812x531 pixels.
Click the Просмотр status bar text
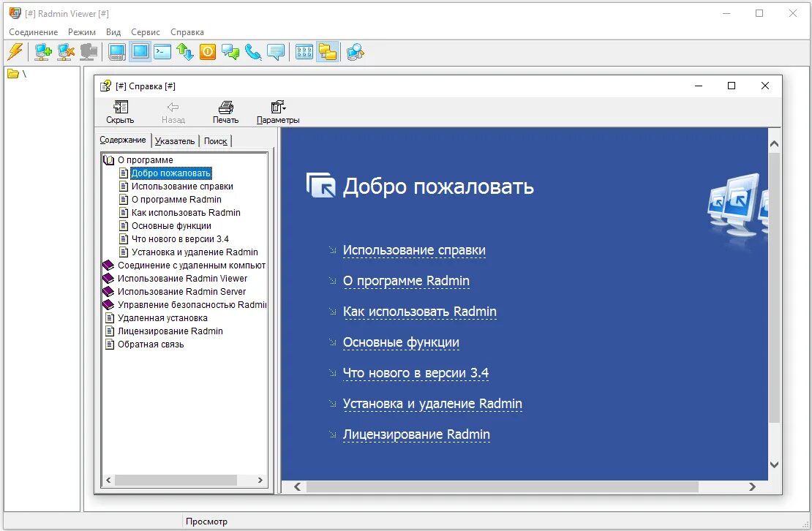pos(206,521)
